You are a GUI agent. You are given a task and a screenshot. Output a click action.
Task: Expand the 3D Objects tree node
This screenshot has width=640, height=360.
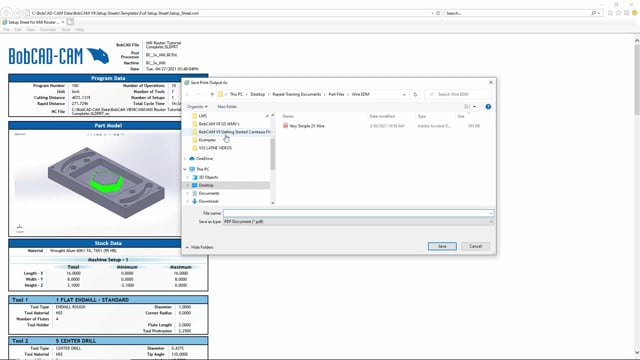188,177
